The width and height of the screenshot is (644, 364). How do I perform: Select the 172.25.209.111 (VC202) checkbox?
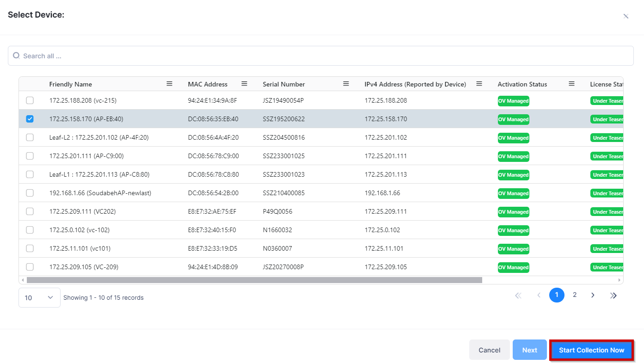pos(30,211)
